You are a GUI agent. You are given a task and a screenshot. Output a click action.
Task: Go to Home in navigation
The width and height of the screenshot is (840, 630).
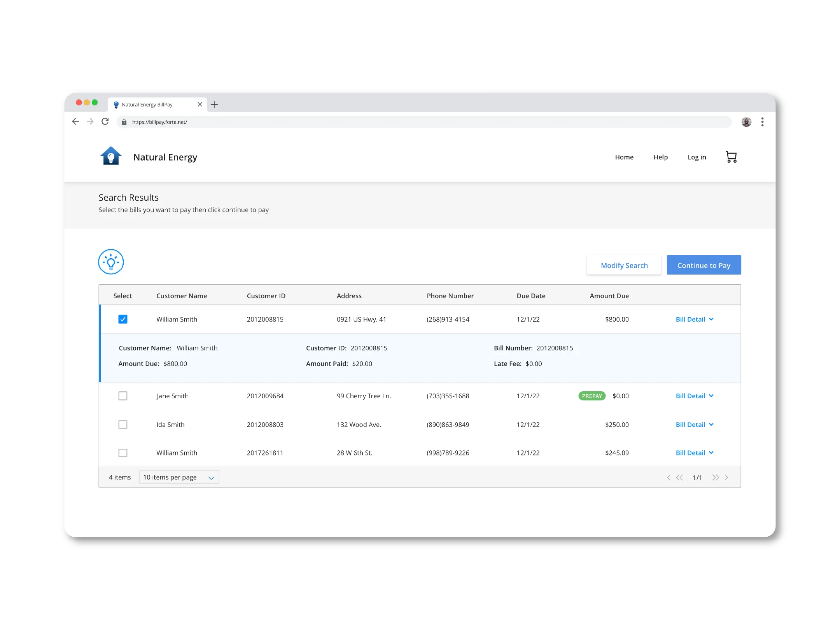pos(624,157)
